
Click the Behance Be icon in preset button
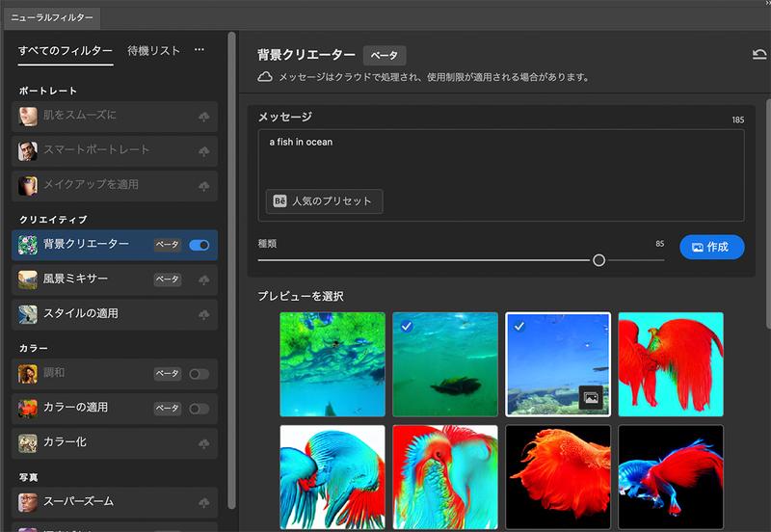coord(279,200)
